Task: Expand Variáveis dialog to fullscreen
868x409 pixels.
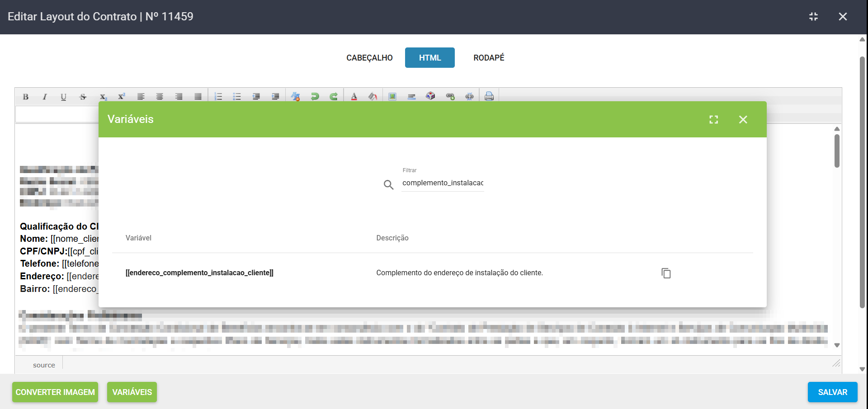Action: point(713,119)
